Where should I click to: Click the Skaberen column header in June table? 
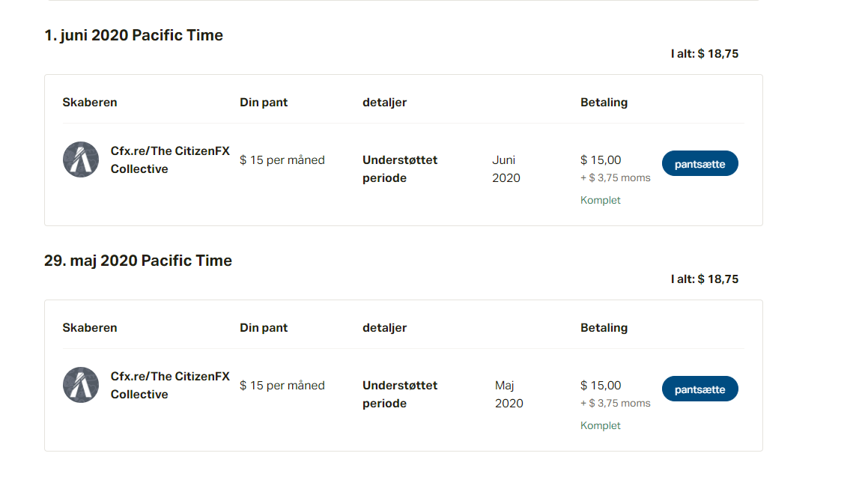pyautogui.click(x=90, y=102)
